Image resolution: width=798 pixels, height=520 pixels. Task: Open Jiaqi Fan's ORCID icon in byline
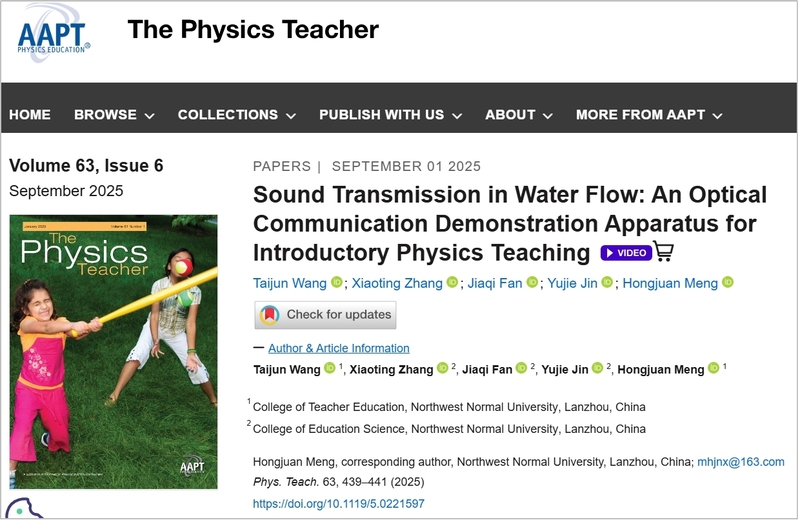pos(532,283)
